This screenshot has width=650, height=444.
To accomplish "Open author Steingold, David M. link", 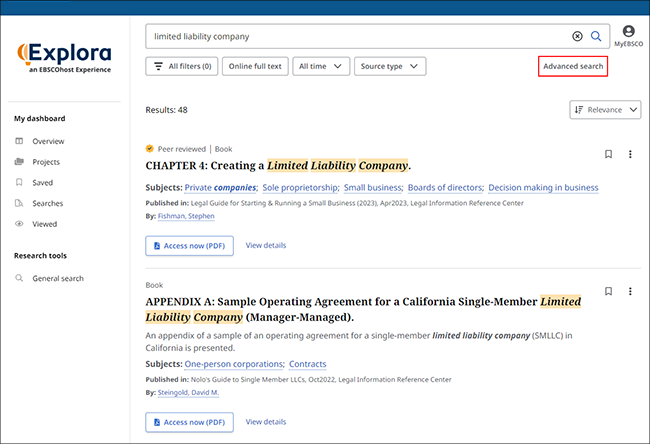I will click(x=188, y=393).
